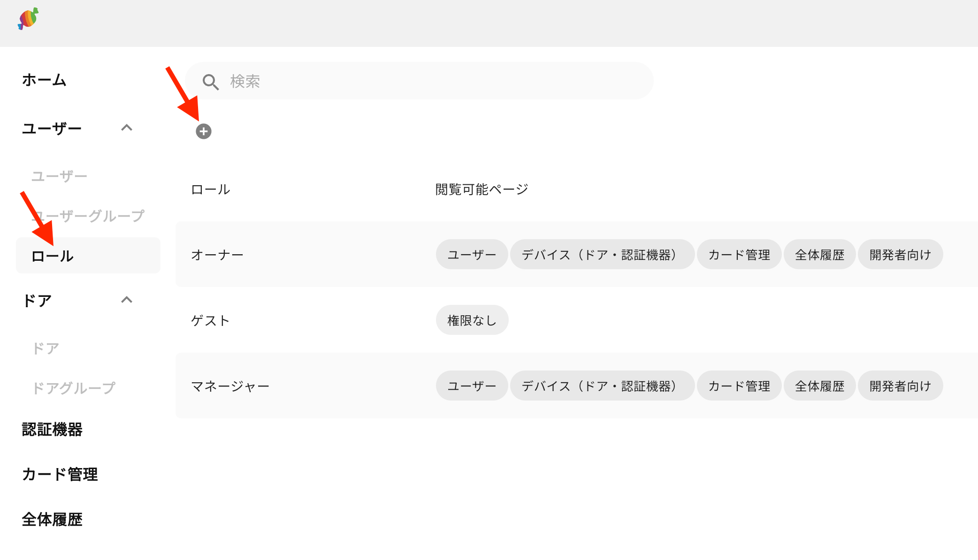The width and height of the screenshot is (978, 560).
Task: Collapse the ドア sidebar section
Action: click(x=127, y=300)
